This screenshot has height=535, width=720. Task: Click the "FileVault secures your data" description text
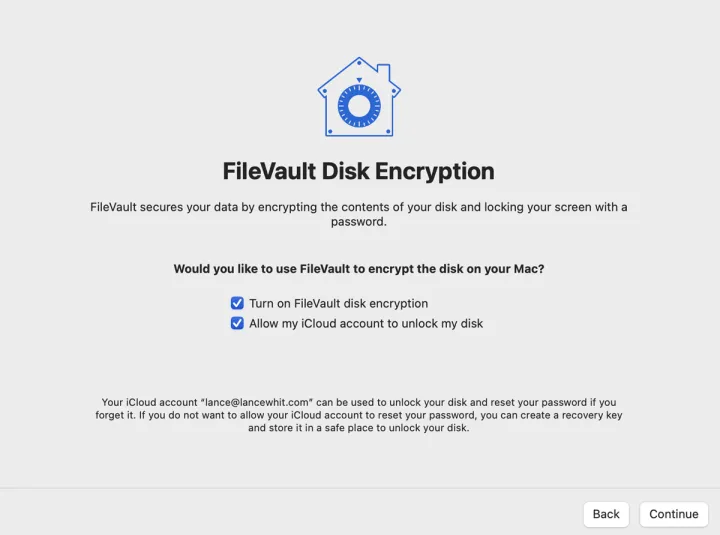[359, 207]
